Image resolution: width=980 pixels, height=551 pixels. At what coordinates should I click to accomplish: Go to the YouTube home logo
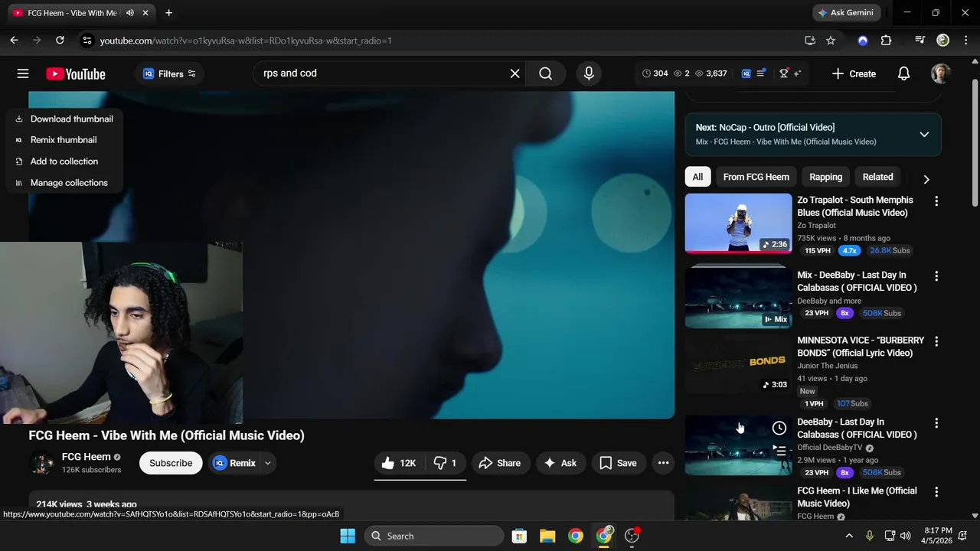[x=75, y=74]
